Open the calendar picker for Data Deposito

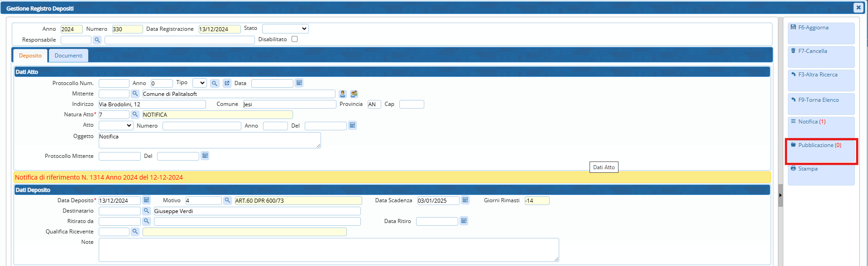tap(146, 200)
